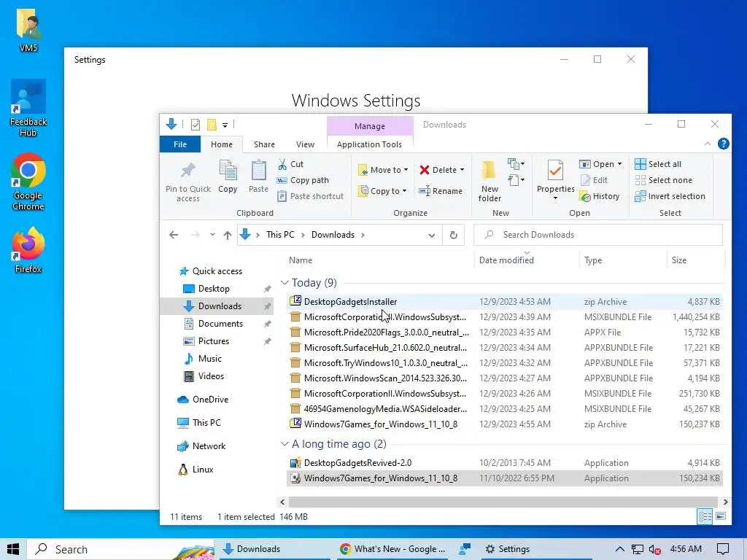Go Up one folder level arrow
Image resolution: width=747 pixels, height=560 pixels.
point(228,235)
